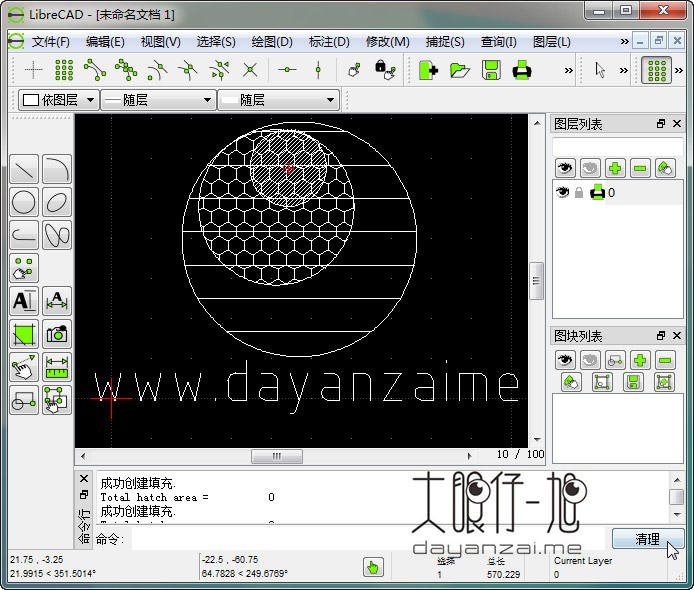The height and width of the screenshot is (590, 694).
Task: Add a new layer
Action: pyautogui.click(x=615, y=168)
